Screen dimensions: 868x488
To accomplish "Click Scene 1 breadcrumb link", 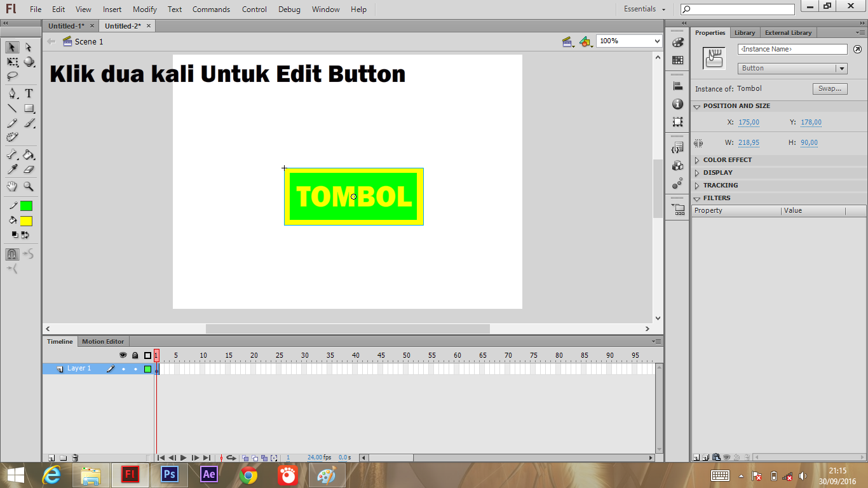I will click(x=88, y=41).
